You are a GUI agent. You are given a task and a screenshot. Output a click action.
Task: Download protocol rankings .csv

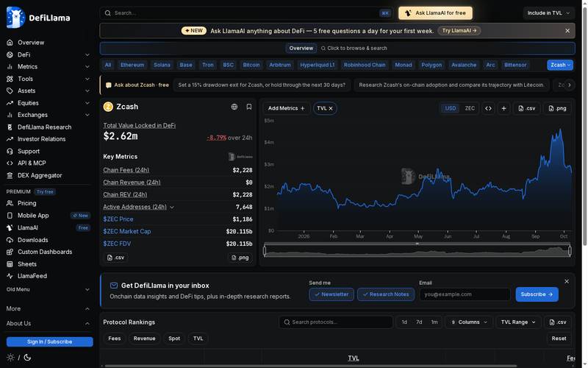coord(558,322)
